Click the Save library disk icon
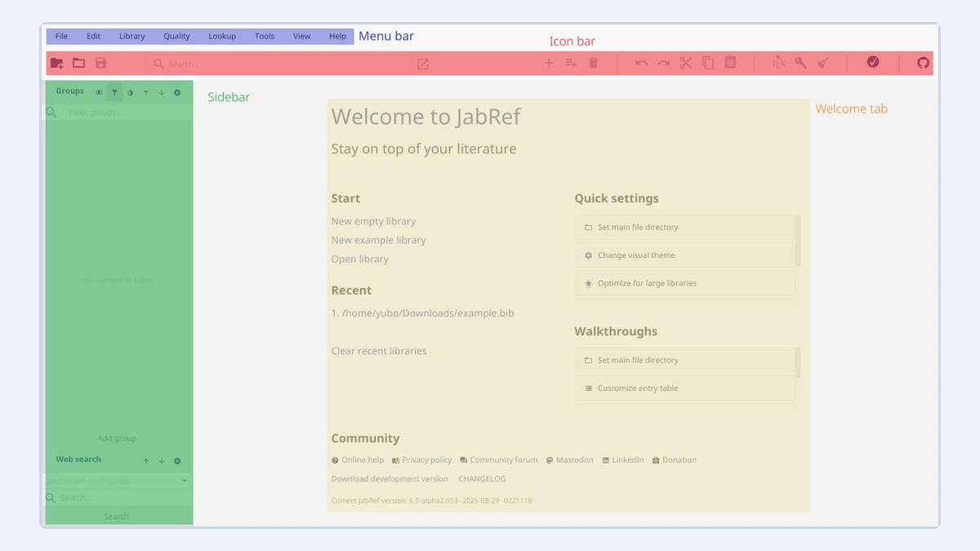The image size is (980, 551). coord(101,63)
